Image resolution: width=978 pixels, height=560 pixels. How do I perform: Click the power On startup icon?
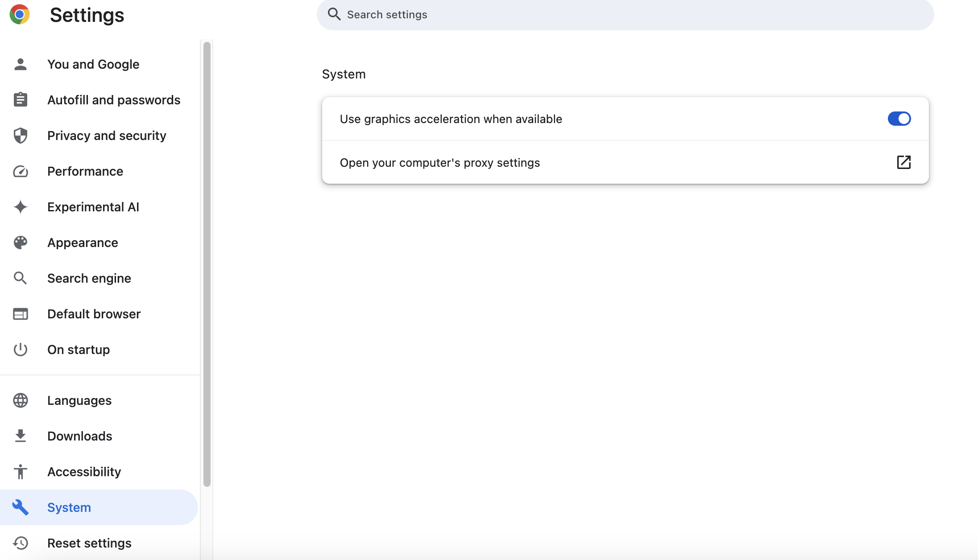click(21, 350)
